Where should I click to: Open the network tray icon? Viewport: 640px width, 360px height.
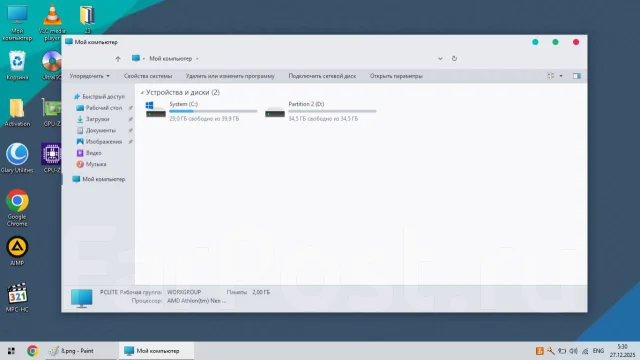pyautogui.click(x=585, y=351)
